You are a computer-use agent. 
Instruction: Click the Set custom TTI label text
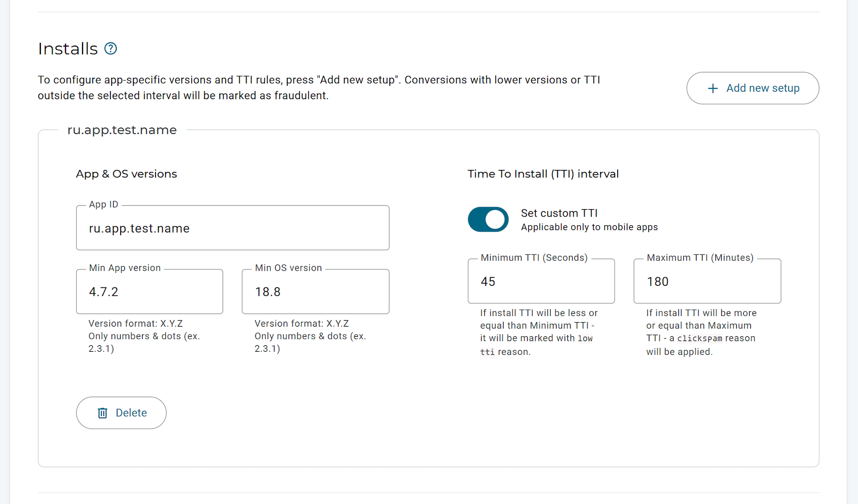(559, 213)
